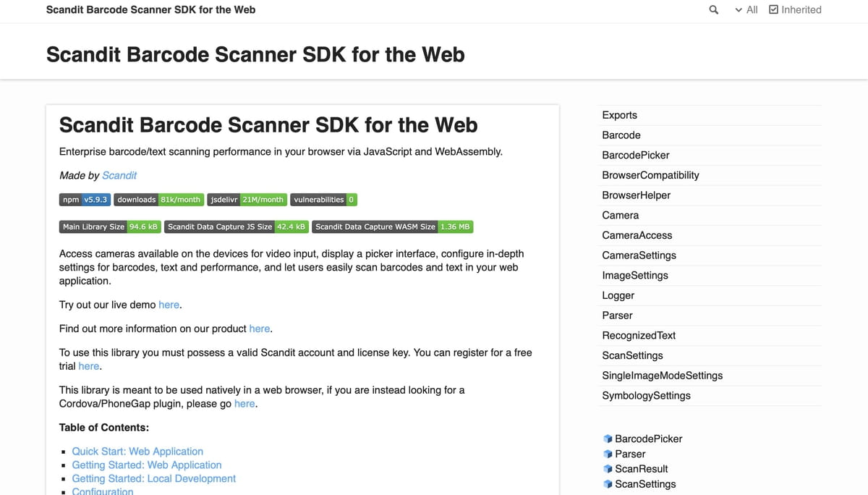Open the live demo here link
The width and height of the screenshot is (868, 495).
click(169, 305)
